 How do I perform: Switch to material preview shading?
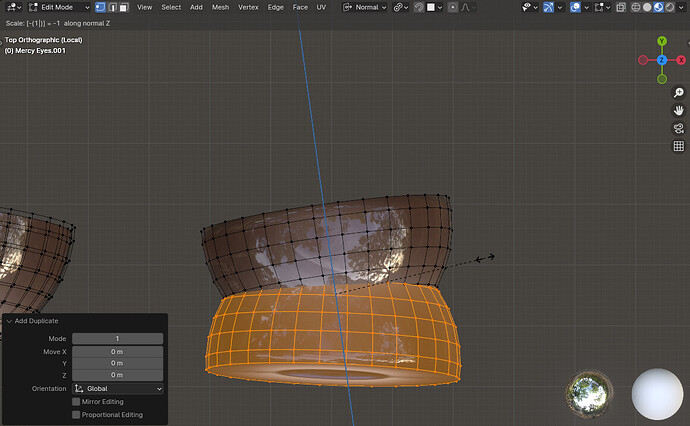[x=658, y=7]
